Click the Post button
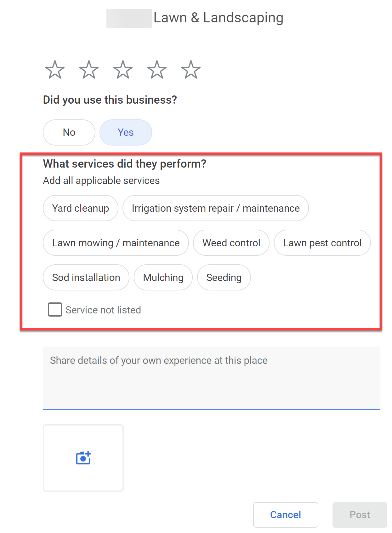 tap(359, 514)
